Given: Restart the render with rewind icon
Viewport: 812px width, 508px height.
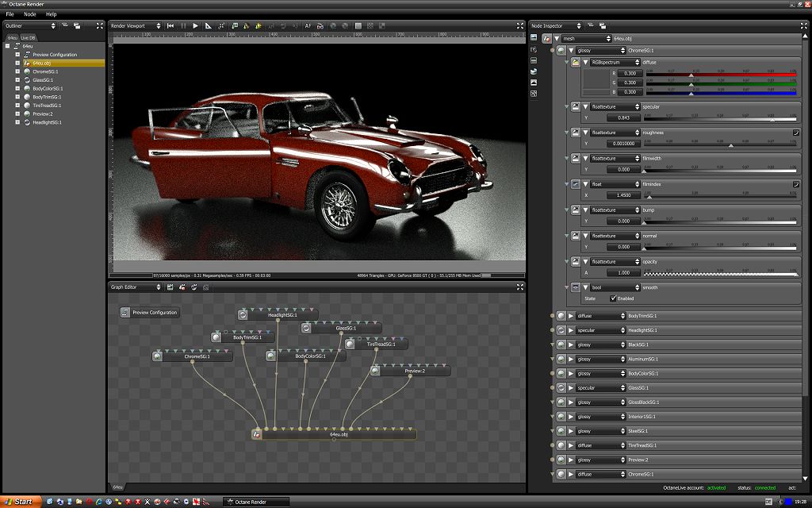Looking at the screenshot, I should coord(170,26).
